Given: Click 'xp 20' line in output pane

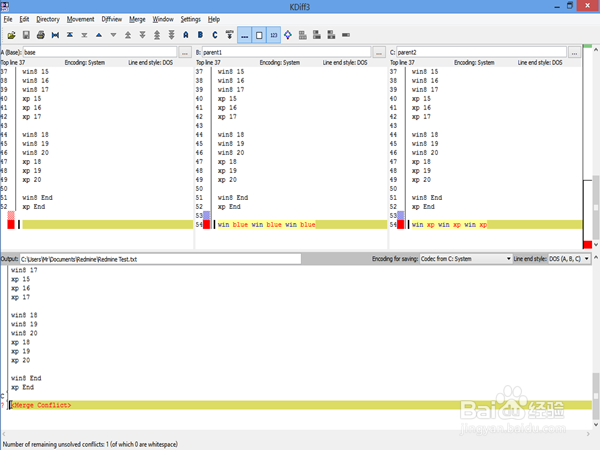Looking at the screenshot, I should pos(21,360).
